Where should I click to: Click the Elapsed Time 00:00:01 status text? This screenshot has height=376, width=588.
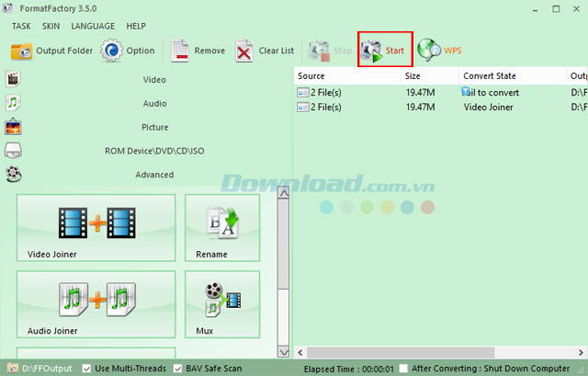(x=349, y=370)
